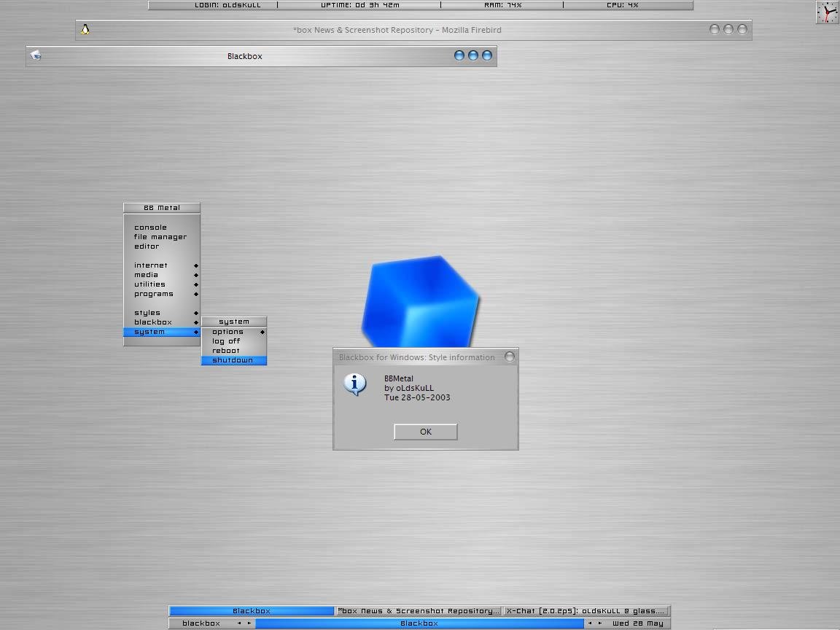This screenshot has width=840, height=630.
Task: Switch to the Blackbox task in the taskbar
Action: [x=252, y=611]
